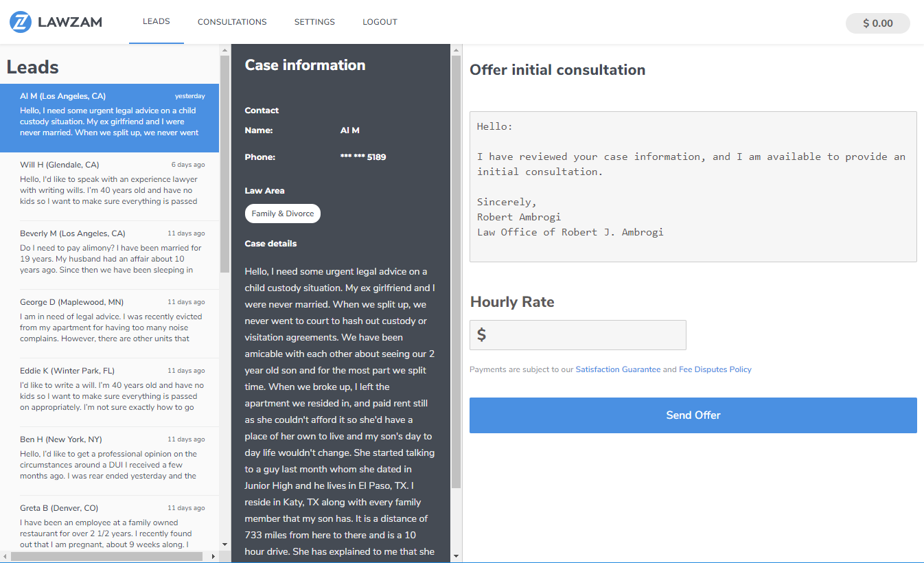Click the Lawzam logo icon
The height and width of the screenshot is (563, 924).
21,22
